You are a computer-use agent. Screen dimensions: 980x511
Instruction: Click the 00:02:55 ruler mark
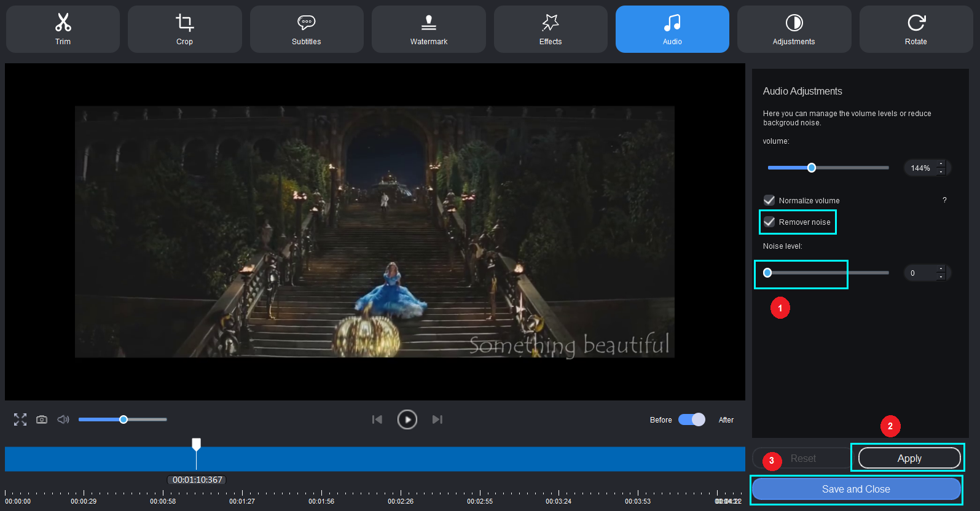coord(480,501)
